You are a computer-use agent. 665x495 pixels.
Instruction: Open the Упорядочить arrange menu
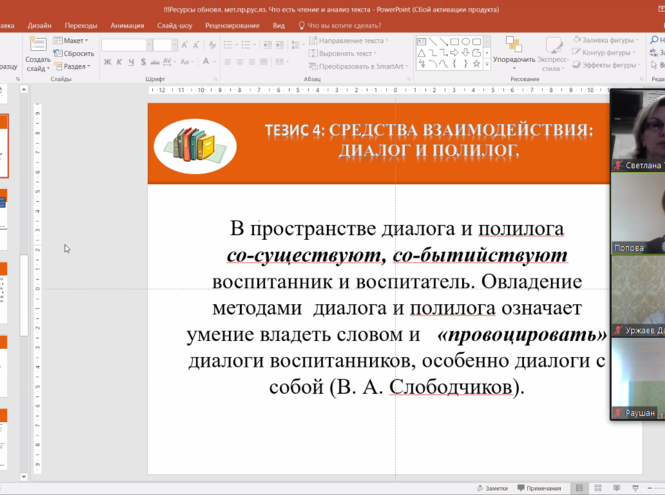click(514, 53)
